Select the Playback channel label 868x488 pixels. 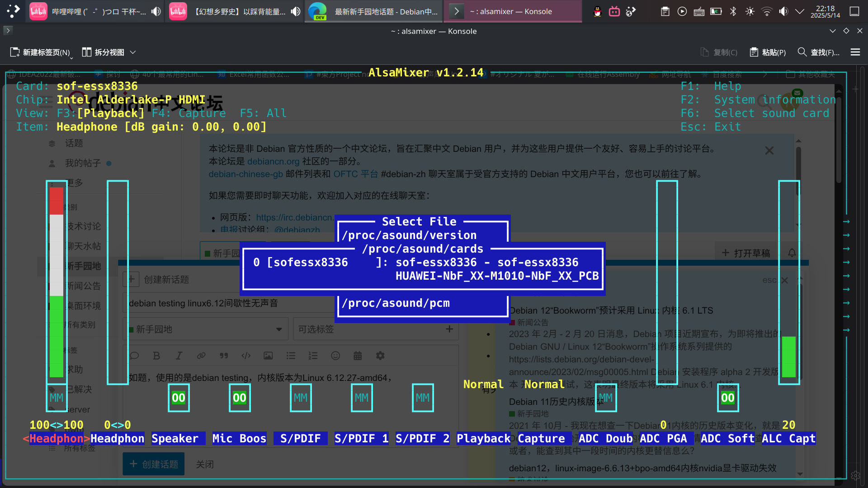(x=484, y=439)
